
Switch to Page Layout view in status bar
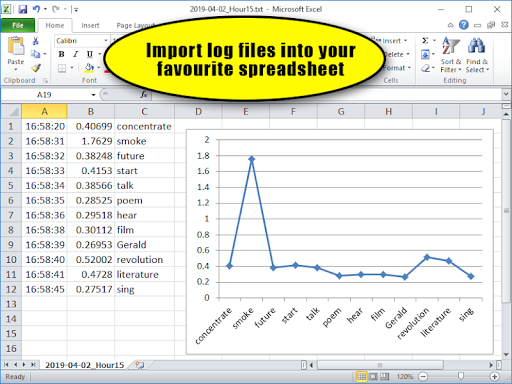pyautogui.click(x=373, y=377)
